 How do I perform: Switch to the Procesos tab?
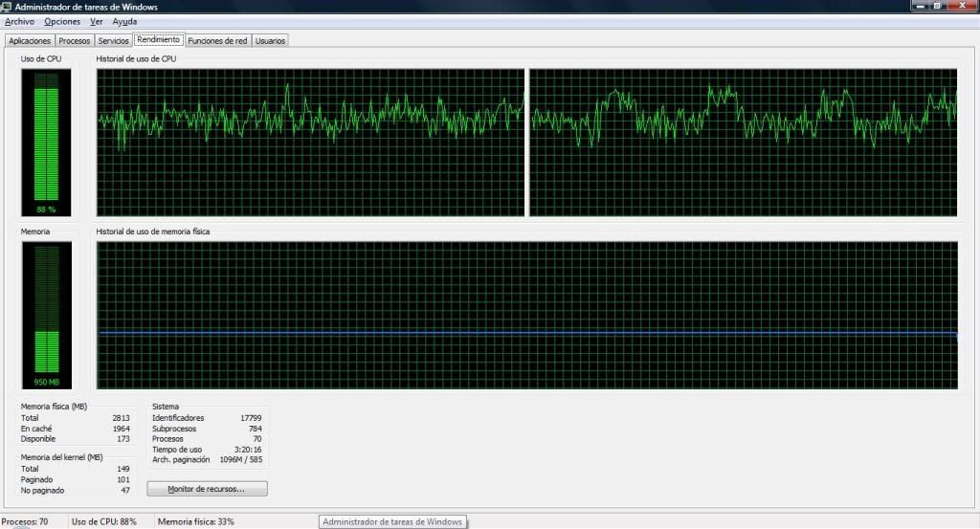coord(75,41)
